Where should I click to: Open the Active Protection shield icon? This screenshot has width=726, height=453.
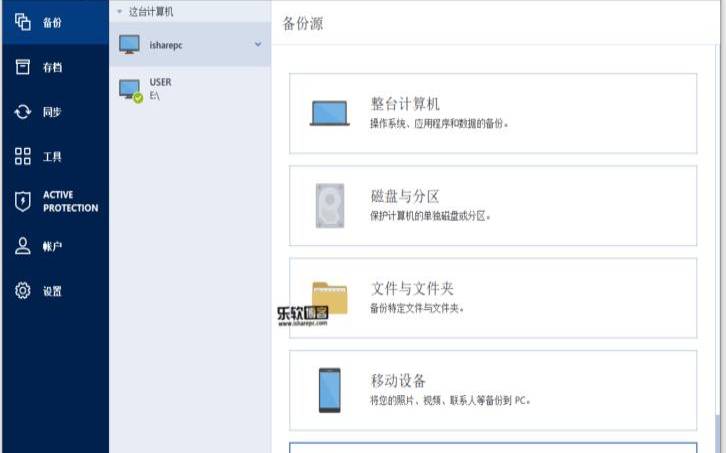23,201
